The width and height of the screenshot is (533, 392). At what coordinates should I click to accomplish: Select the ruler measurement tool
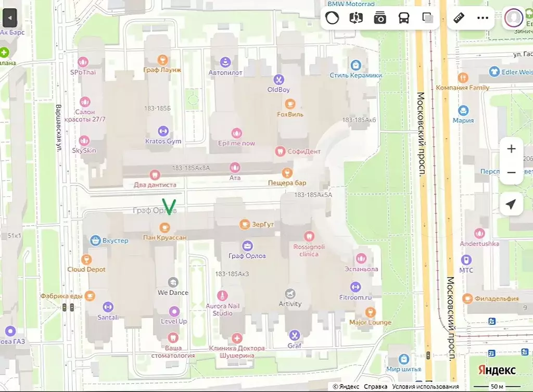pyautogui.click(x=459, y=18)
